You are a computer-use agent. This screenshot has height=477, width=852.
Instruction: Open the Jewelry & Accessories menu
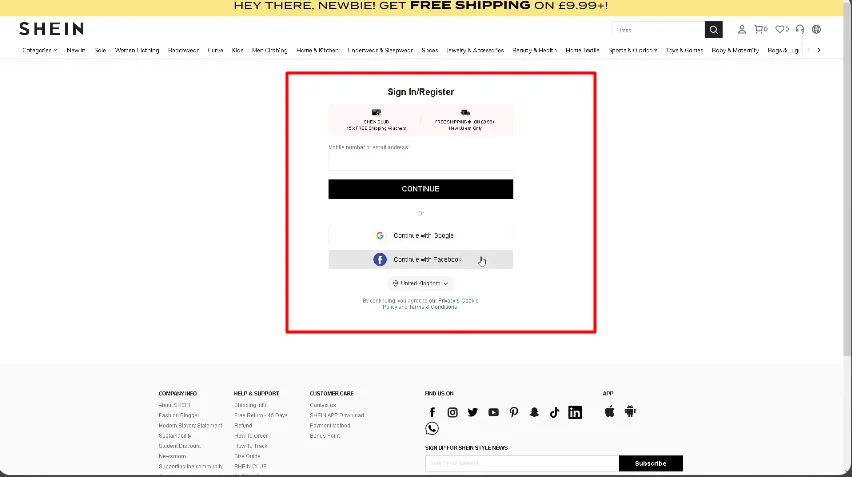tap(475, 50)
